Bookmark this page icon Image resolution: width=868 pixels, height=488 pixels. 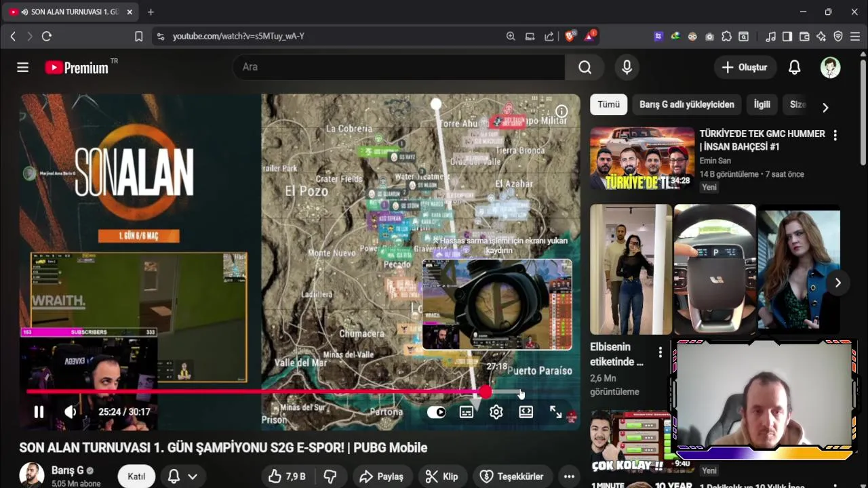[138, 36]
